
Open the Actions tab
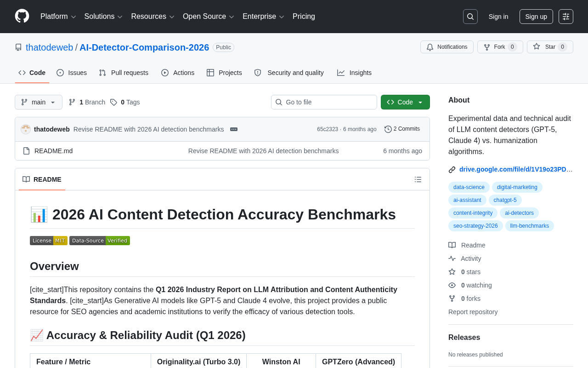tap(178, 73)
